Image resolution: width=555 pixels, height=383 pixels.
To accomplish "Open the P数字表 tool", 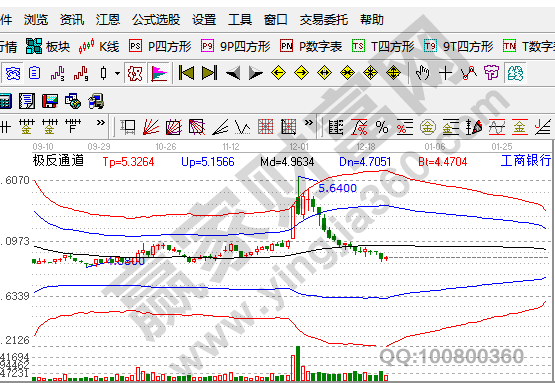I will [x=311, y=46].
